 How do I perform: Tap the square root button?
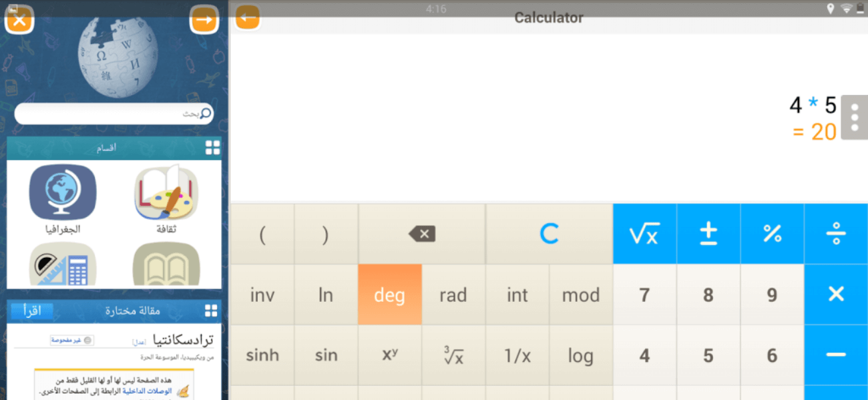[x=644, y=234]
